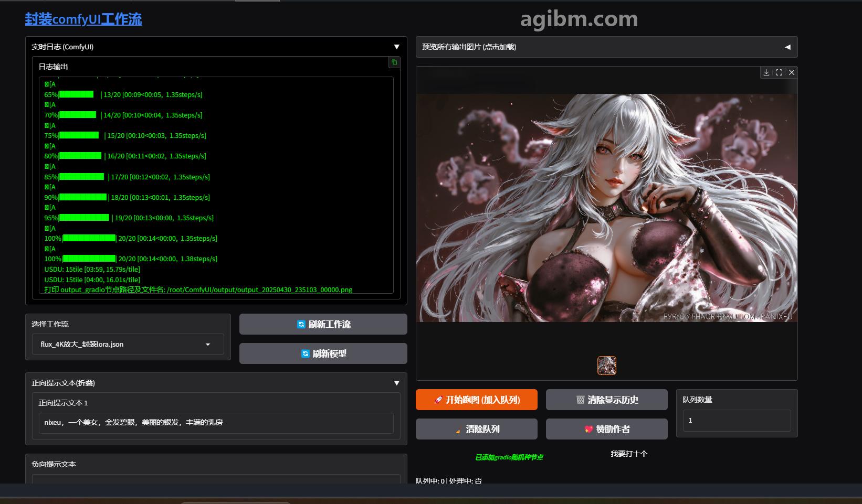Download the generated image
862x504 pixels.
(x=766, y=72)
